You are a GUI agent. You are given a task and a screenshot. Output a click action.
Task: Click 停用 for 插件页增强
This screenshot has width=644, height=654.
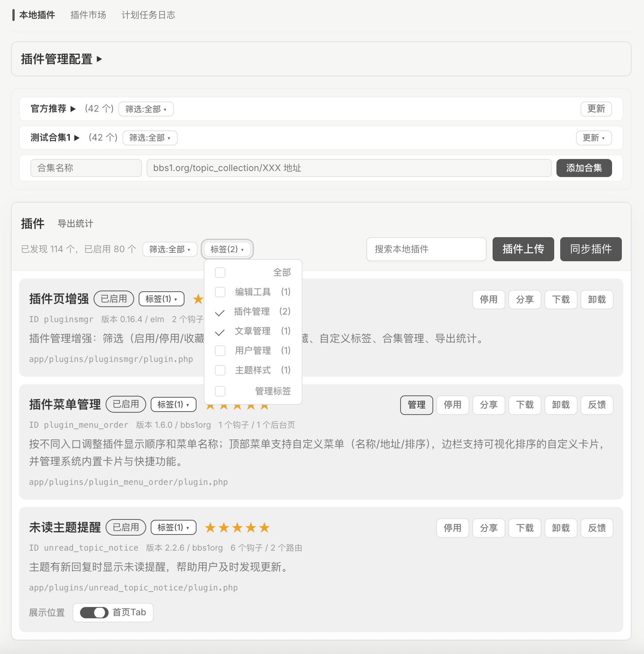pos(489,300)
